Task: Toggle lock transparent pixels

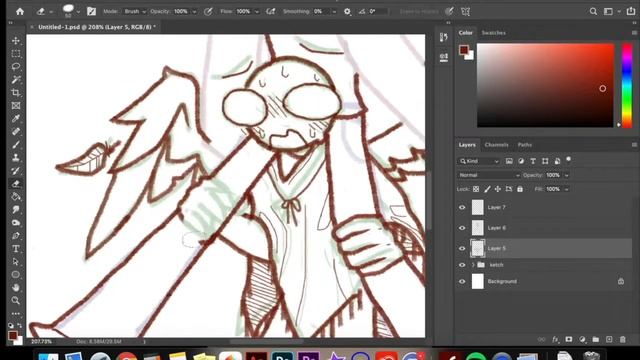Action: tap(476, 189)
